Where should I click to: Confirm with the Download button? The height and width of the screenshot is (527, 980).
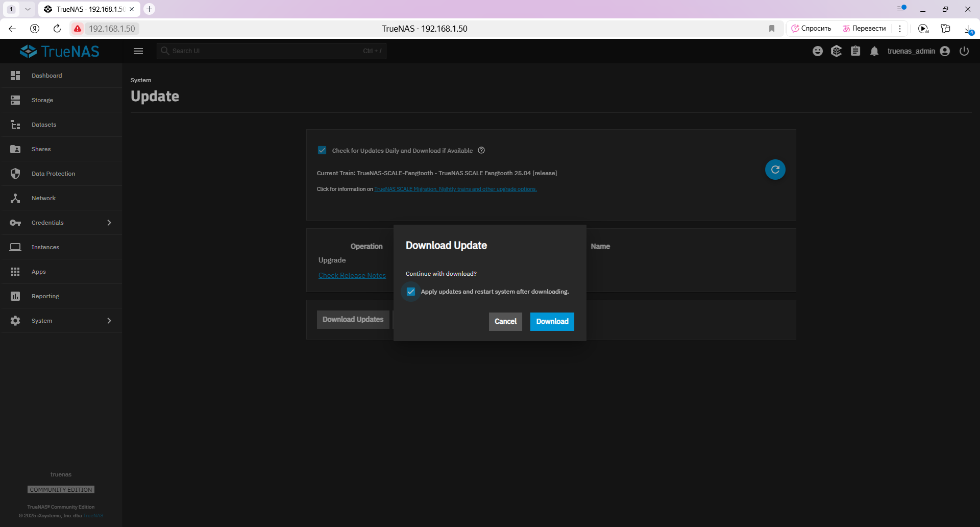tap(552, 322)
